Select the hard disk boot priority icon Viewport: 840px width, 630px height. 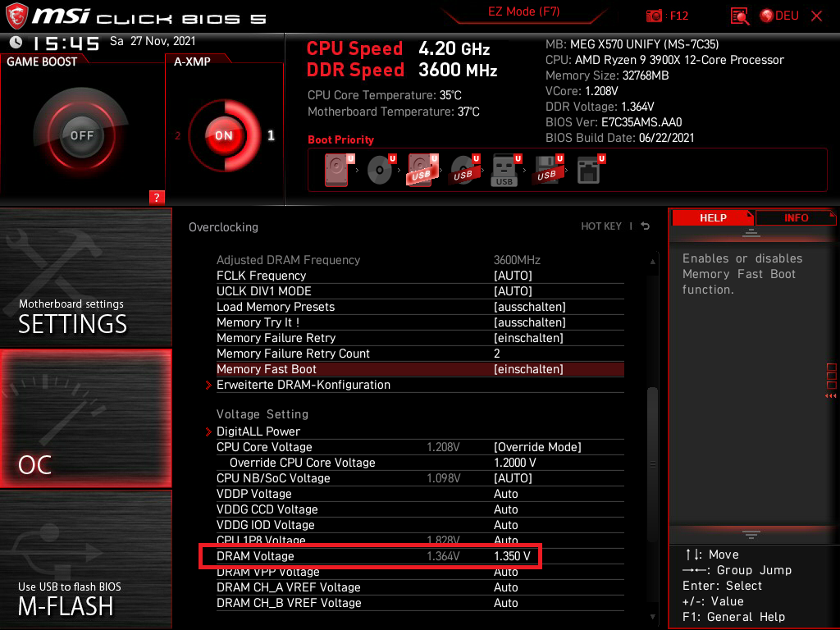339,170
